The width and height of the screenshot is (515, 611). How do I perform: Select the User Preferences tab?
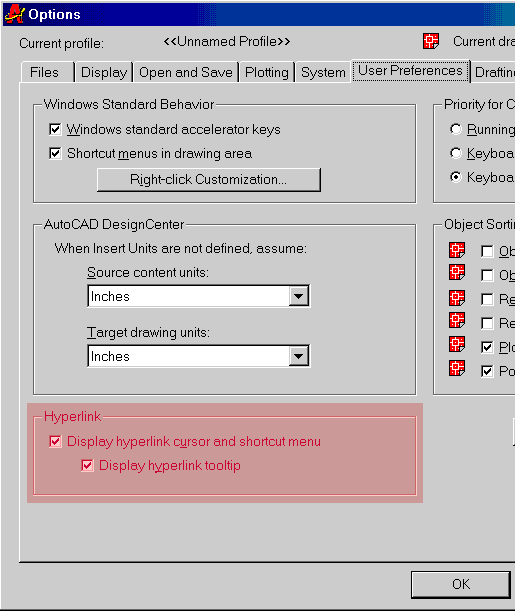410,71
